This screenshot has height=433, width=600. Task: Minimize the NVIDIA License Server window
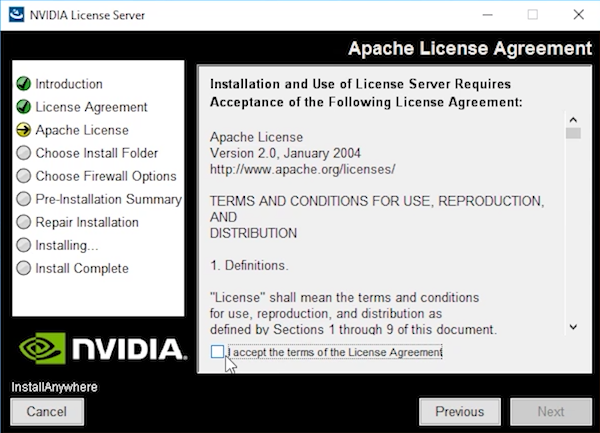pyautogui.click(x=488, y=15)
